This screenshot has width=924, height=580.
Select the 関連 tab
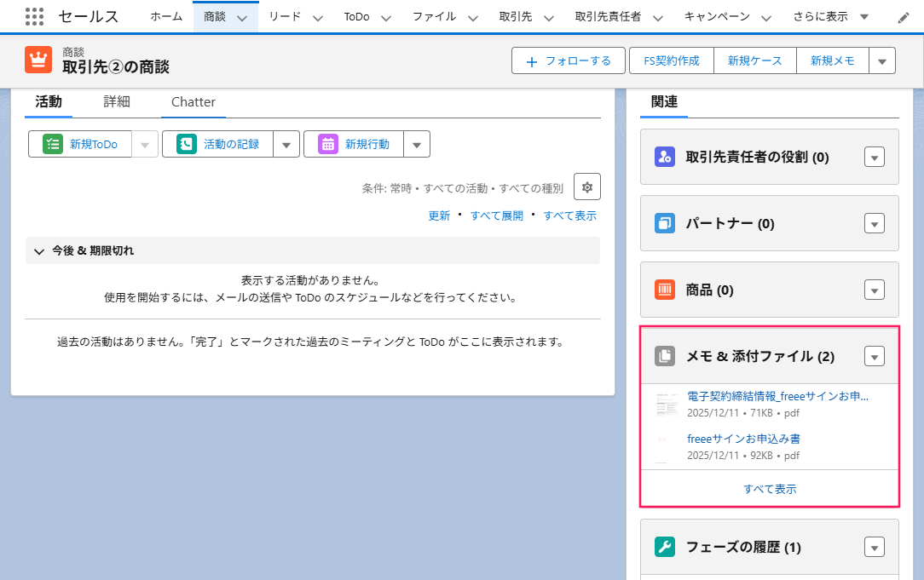(x=664, y=102)
